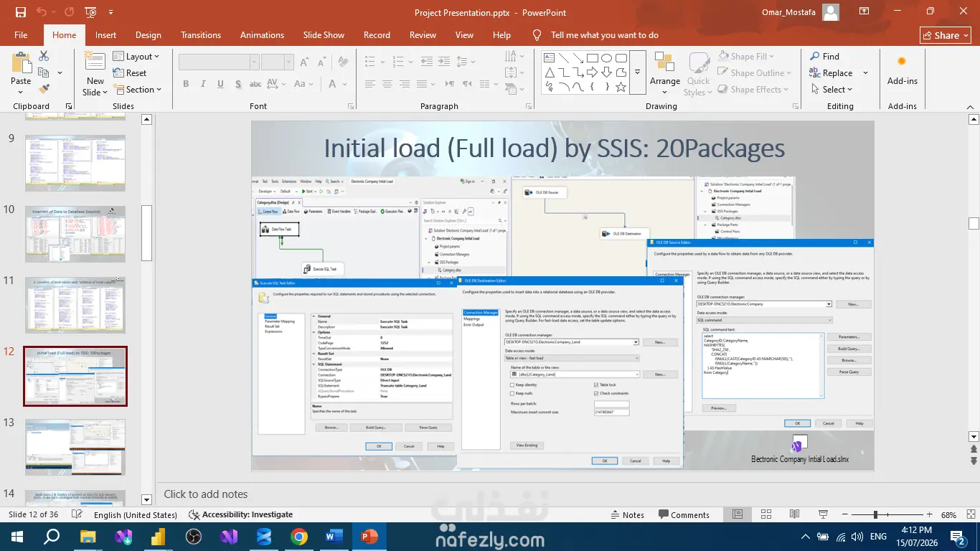Screen dimensions: 980x551
Task: Click the Paste clipboard icon
Action: point(21,62)
